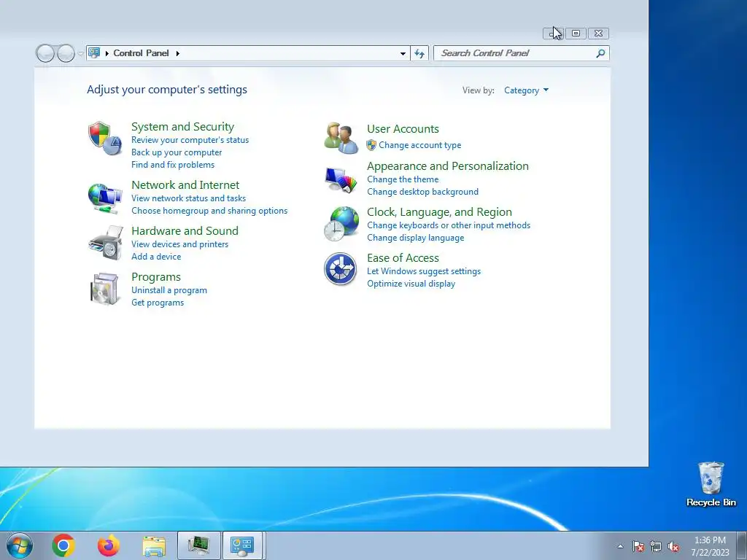Click Change display language link

pos(415,238)
